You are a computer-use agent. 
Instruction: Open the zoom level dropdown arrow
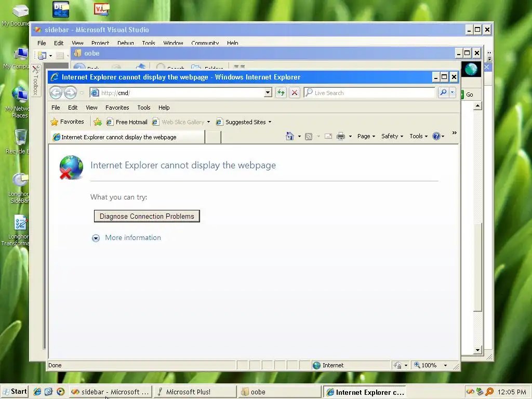click(x=445, y=365)
